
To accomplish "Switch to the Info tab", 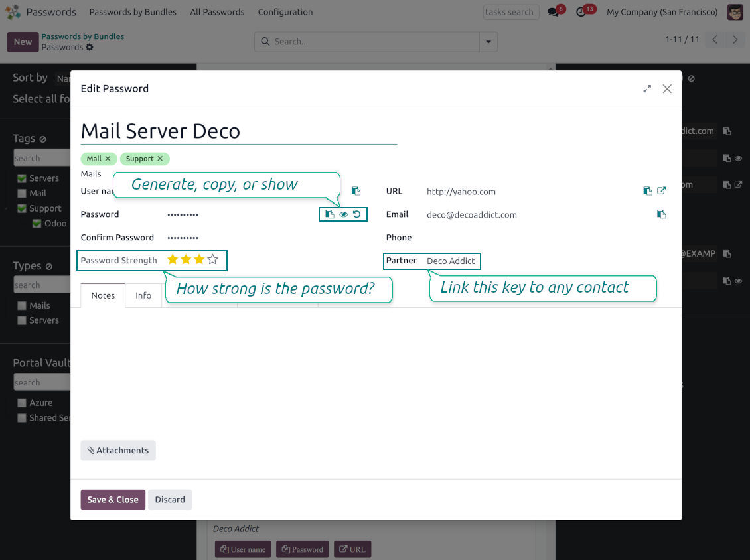I will [143, 295].
